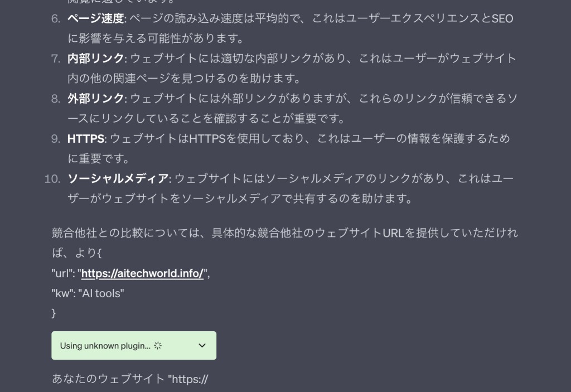Click the list number 6.
Viewport: 571px width, 392px height.
56,18
